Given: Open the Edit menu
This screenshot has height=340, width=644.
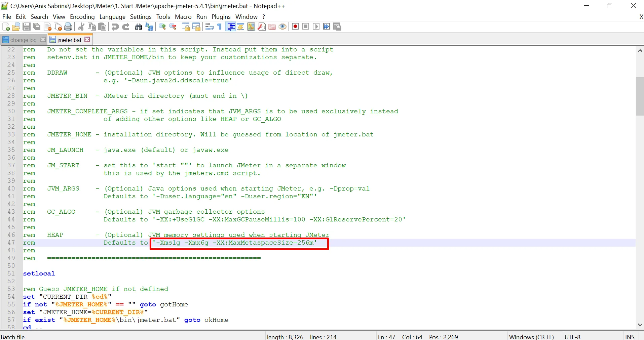Looking at the screenshot, I should point(21,17).
